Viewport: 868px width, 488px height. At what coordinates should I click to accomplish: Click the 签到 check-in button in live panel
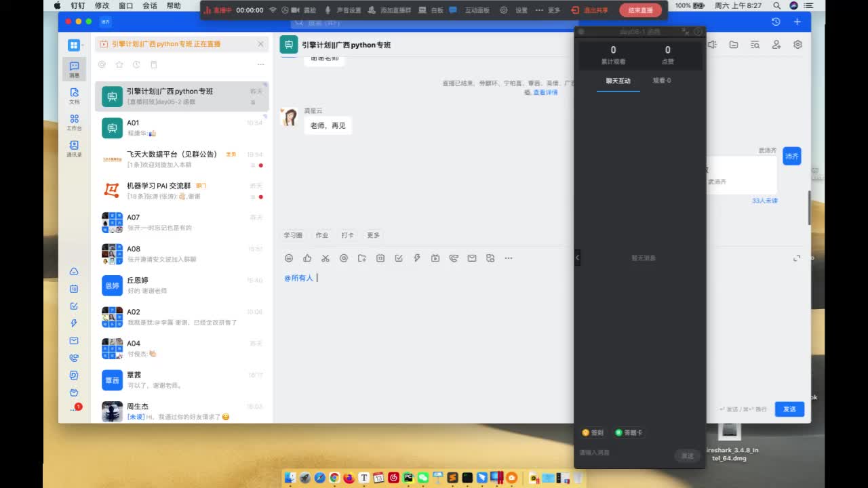click(593, 432)
